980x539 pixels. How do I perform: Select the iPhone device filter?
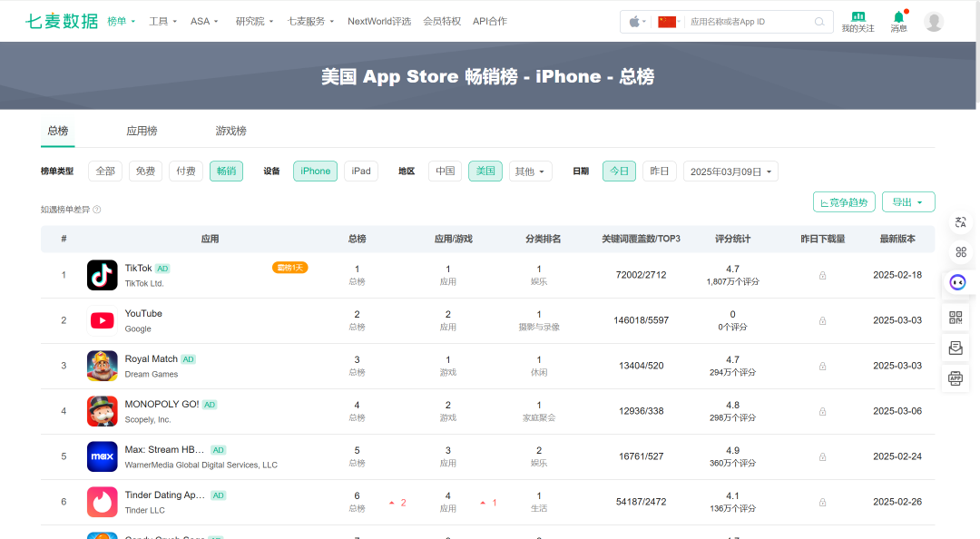click(x=315, y=171)
